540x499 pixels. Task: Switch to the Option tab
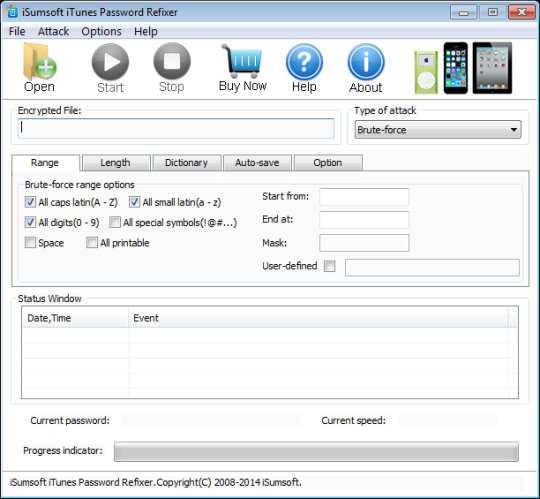328,163
